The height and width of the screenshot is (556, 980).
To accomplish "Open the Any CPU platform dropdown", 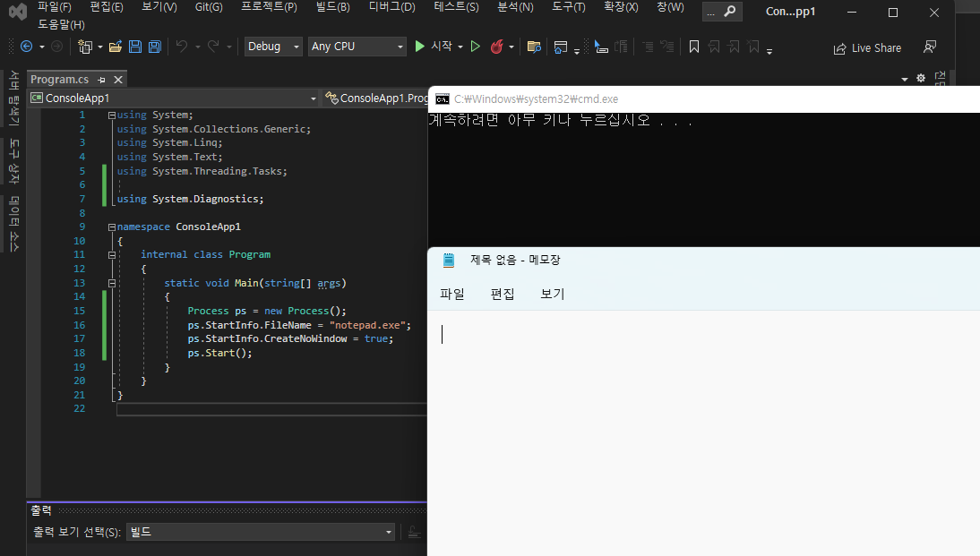I will point(357,47).
